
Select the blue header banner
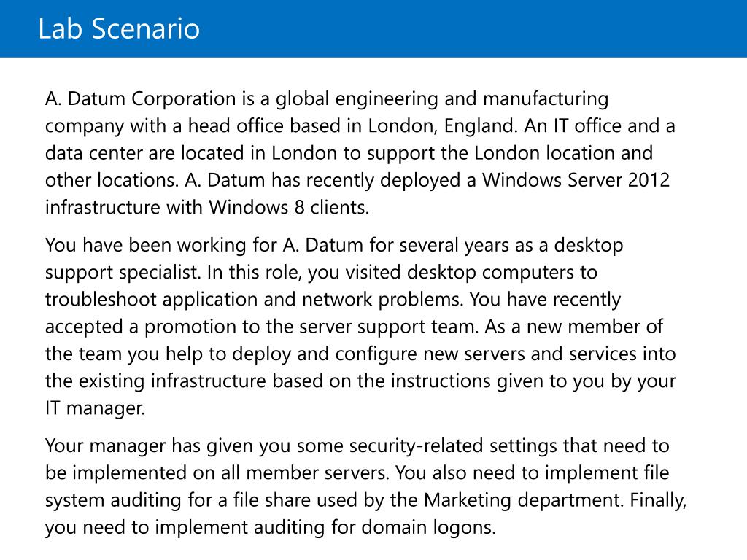[x=373, y=28]
